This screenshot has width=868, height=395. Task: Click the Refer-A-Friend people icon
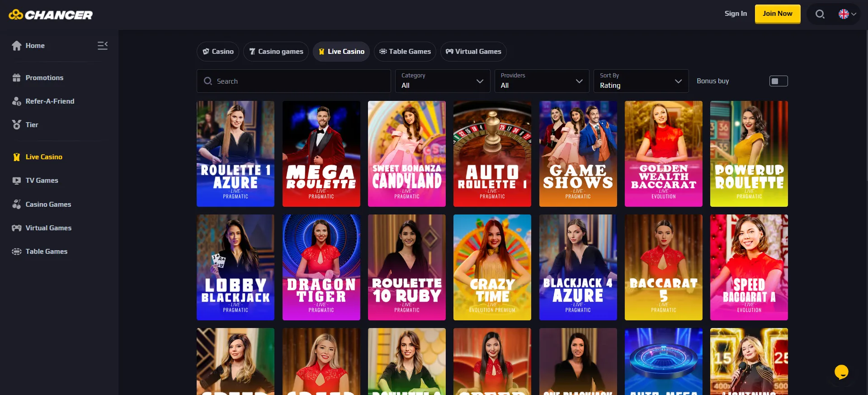click(x=17, y=101)
